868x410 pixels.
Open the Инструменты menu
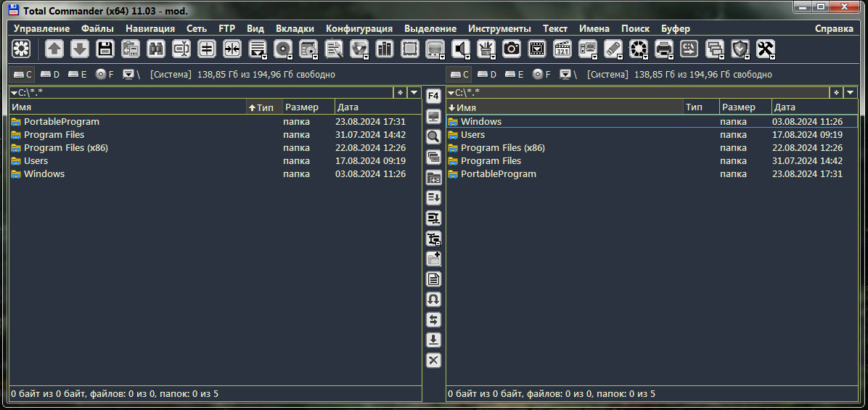pyautogui.click(x=499, y=28)
